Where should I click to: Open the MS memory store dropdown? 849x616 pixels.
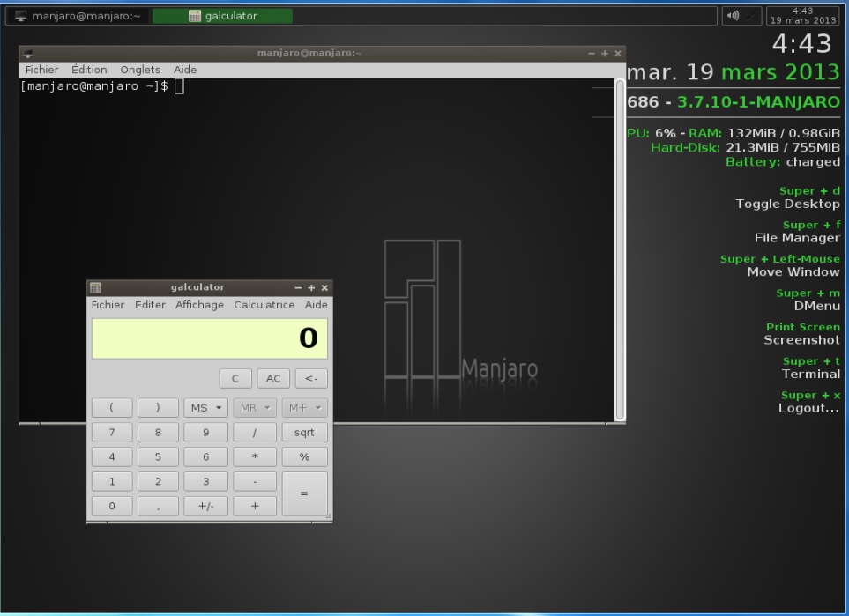[205, 408]
